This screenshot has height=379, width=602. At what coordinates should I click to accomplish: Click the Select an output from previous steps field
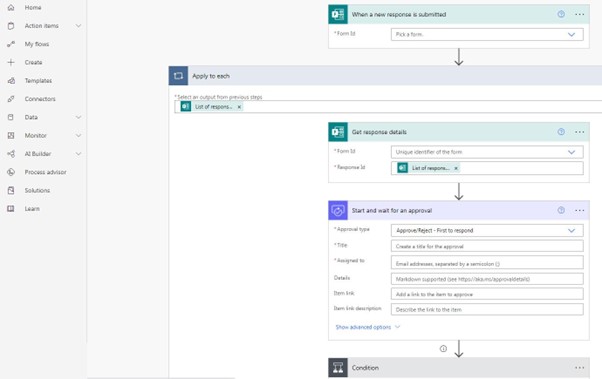[388, 107]
